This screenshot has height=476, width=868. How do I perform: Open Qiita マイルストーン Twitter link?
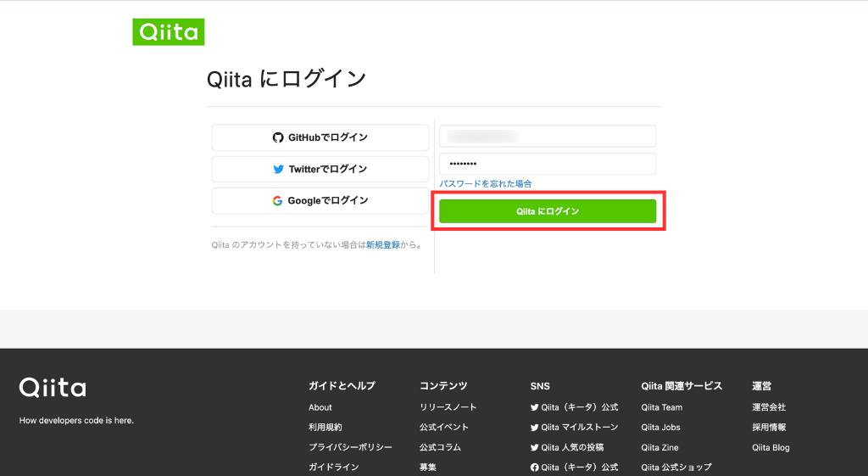[574, 428]
